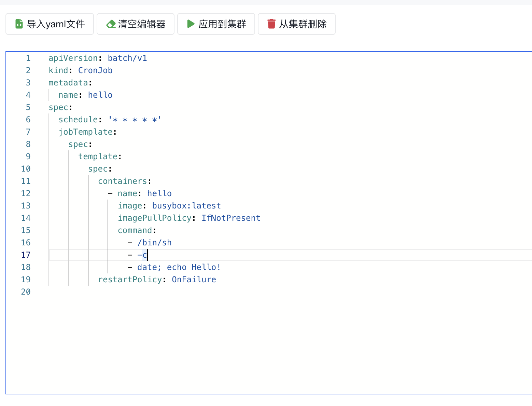
Task: Place cursor on empty line 20
Action: [x=290, y=292]
